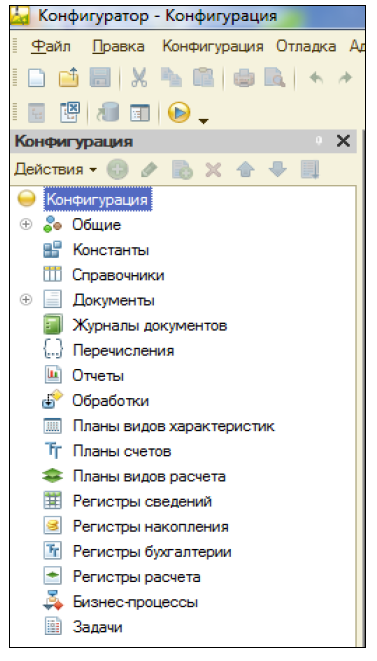Open the Действия dropdown menu
The height and width of the screenshot is (661, 377).
click(x=55, y=169)
